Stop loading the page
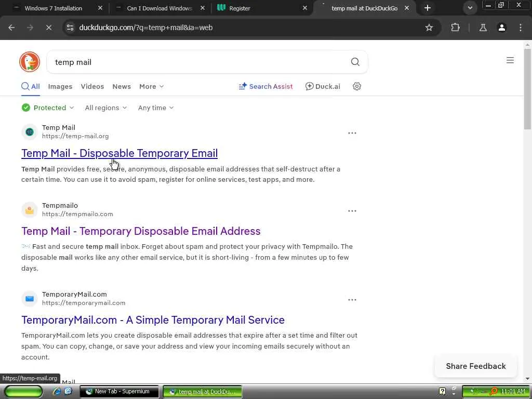The image size is (532, 399). pos(48,28)
